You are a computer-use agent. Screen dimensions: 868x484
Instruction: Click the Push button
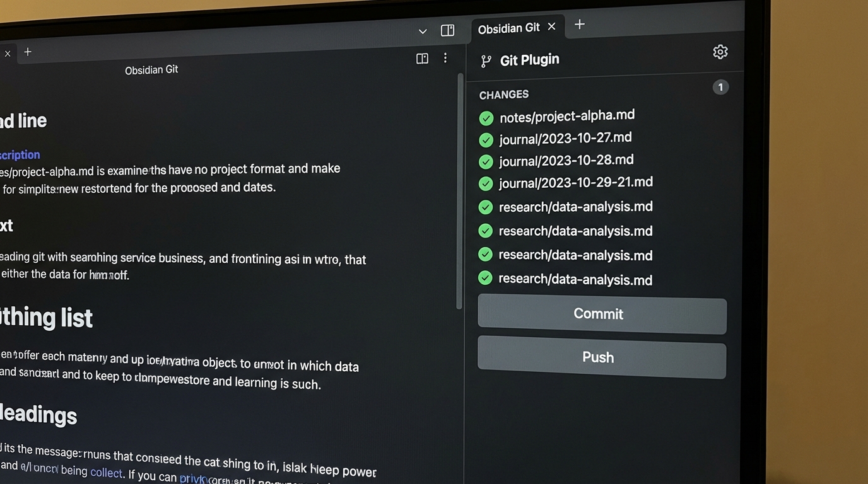coord(602,357)
